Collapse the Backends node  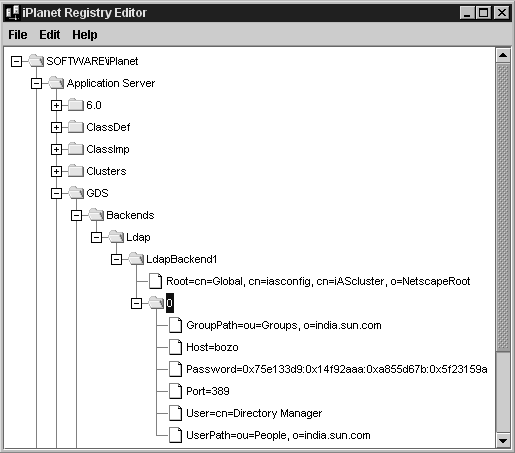click(x=76, y=215)
